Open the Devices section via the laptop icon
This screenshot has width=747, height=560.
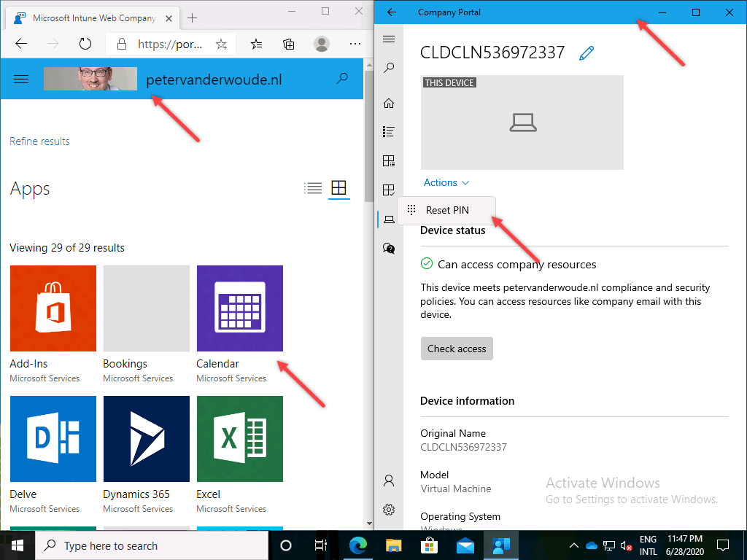389,219
